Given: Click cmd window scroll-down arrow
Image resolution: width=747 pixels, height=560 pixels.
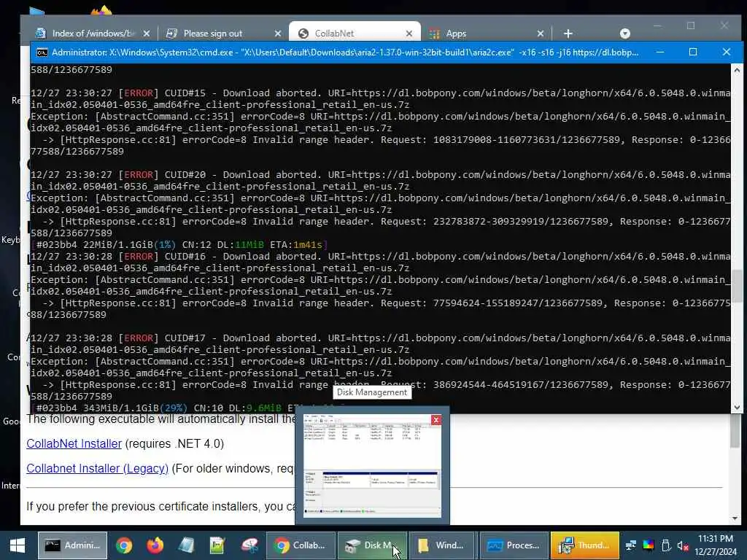Looking at the screenshot, I should (x=737, y=407).
